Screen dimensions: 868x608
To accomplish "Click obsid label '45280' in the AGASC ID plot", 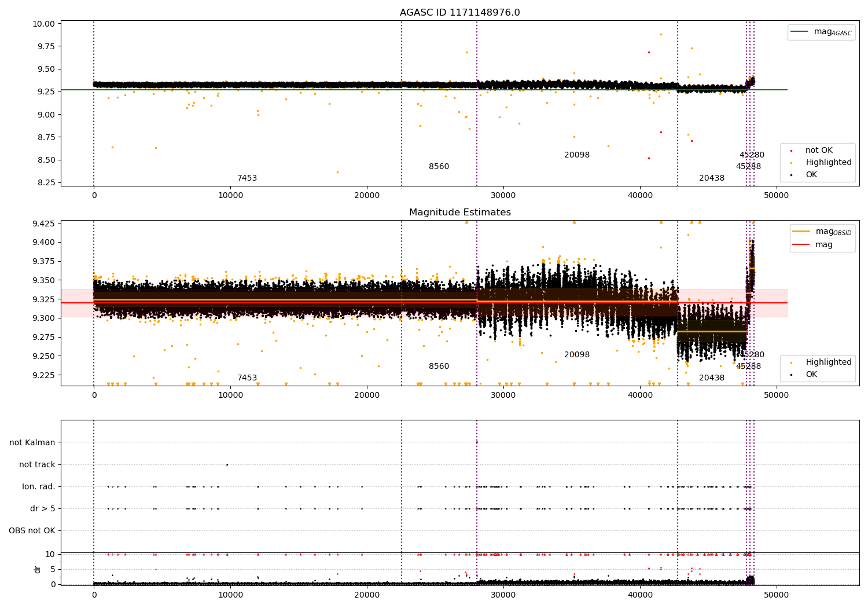I will coord(752,155).
